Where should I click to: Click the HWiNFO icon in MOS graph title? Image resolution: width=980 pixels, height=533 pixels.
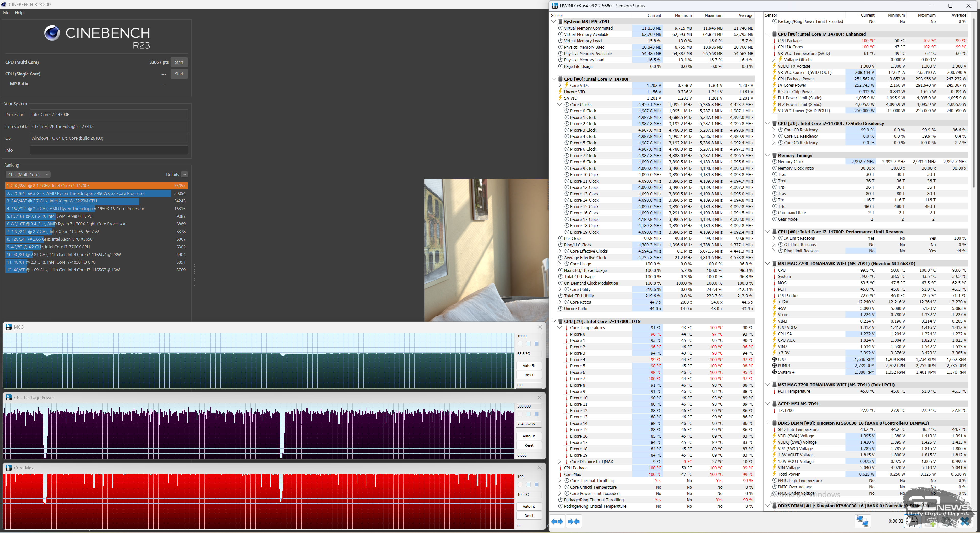[9, 327]
